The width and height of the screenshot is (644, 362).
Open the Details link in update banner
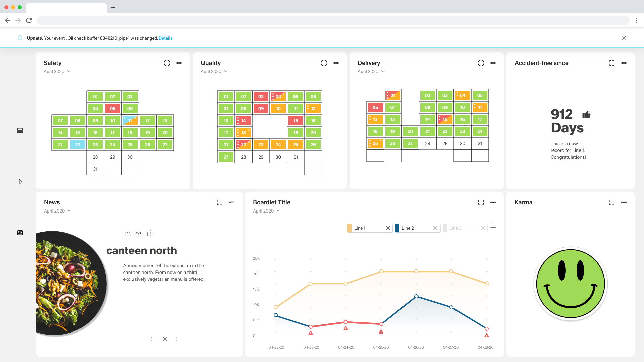(165, 38)
